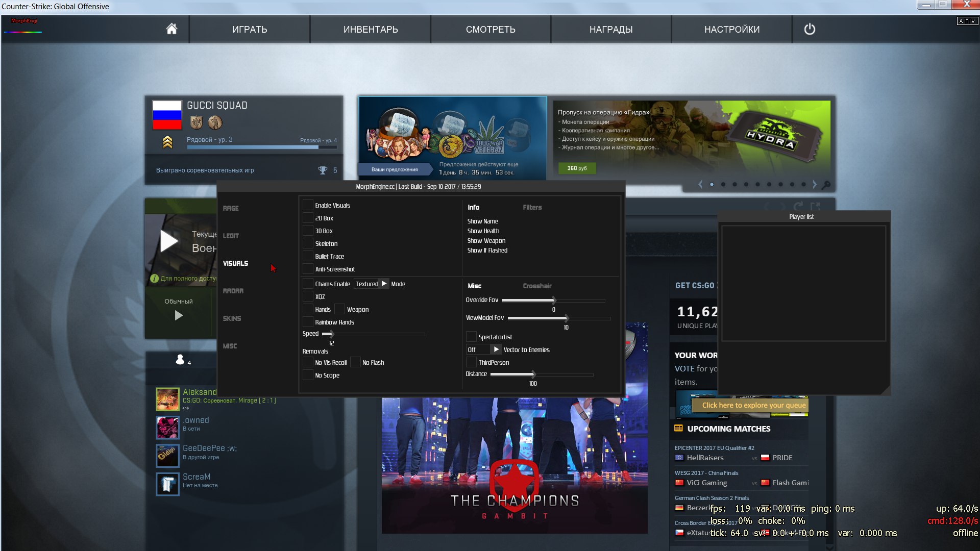The height and width of the screenshot is (551, 980).
Task: Open the НАГРАДЫ menu
Action: (611, 29)
